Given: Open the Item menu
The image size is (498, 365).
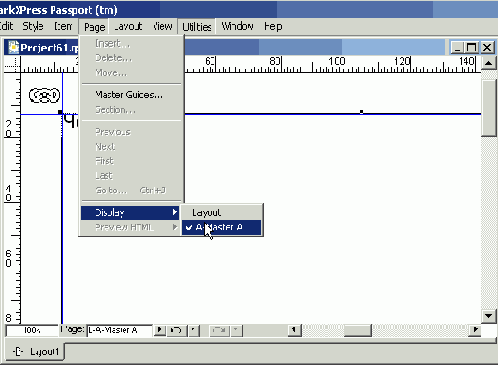Looking at the screenshot, I should point(63,26).
